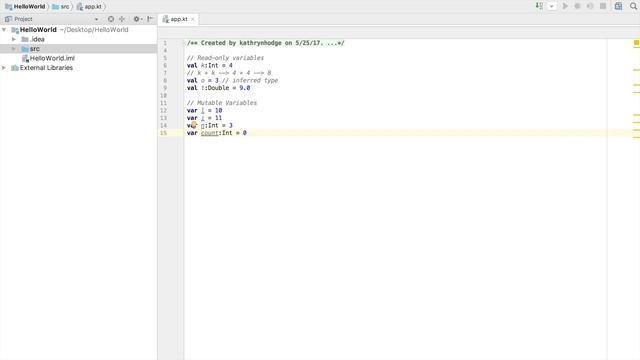
Task: Click the intention lightbulb on line 14
Action: (194, 125)
